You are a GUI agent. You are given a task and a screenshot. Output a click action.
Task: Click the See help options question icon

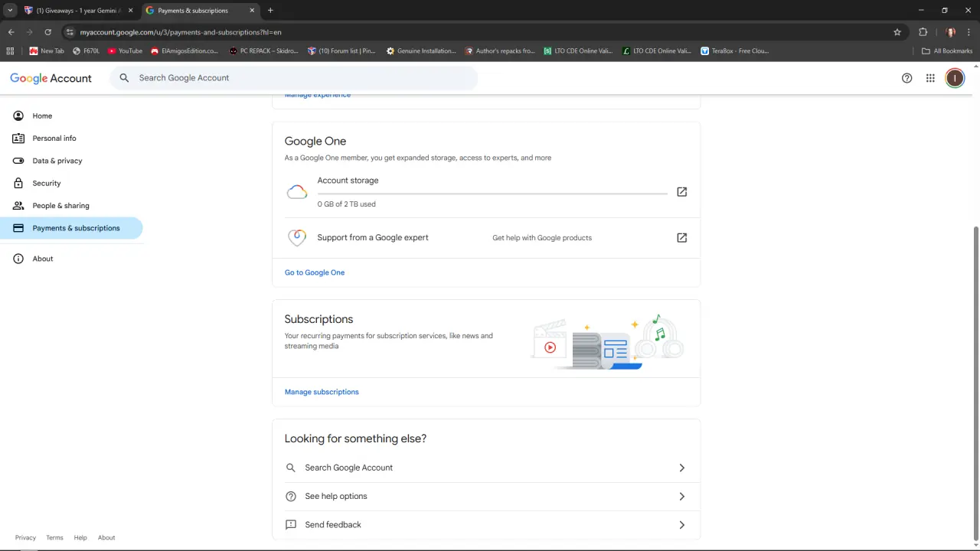point(291,497)
